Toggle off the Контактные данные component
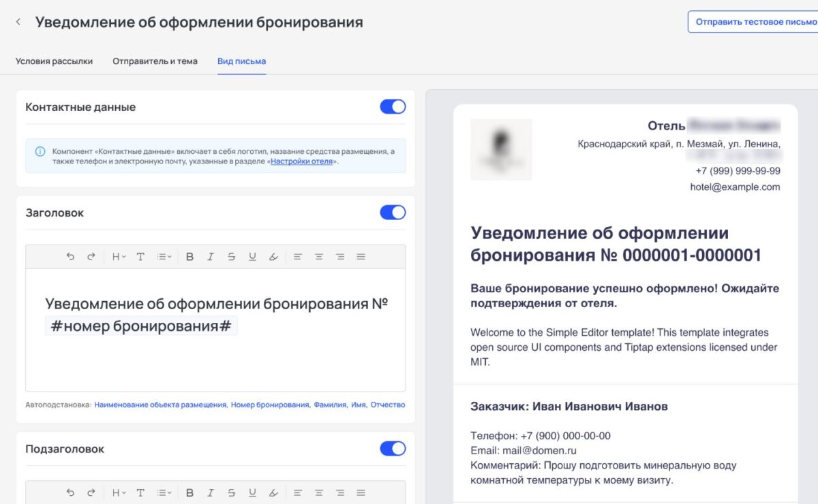Screen dimensions: 818x504 click(393, 107)
